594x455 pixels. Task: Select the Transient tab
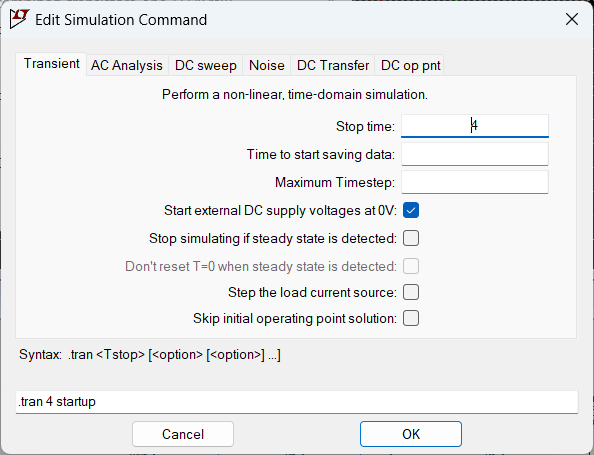click(52, 64)
